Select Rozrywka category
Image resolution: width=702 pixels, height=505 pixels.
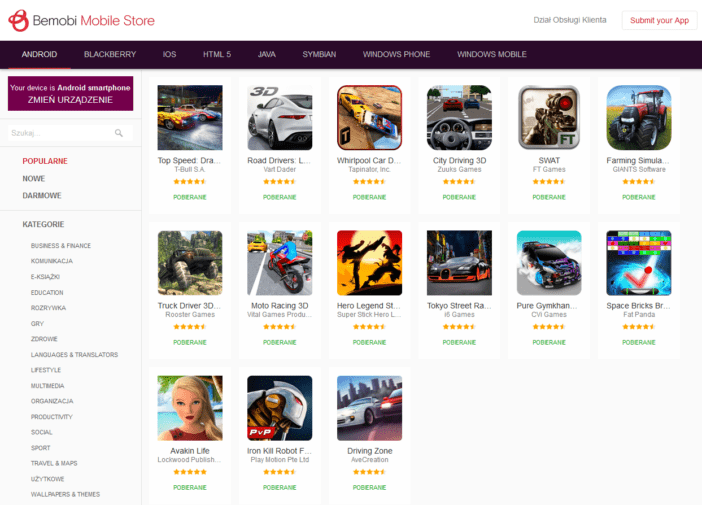[x=48, y=308]
